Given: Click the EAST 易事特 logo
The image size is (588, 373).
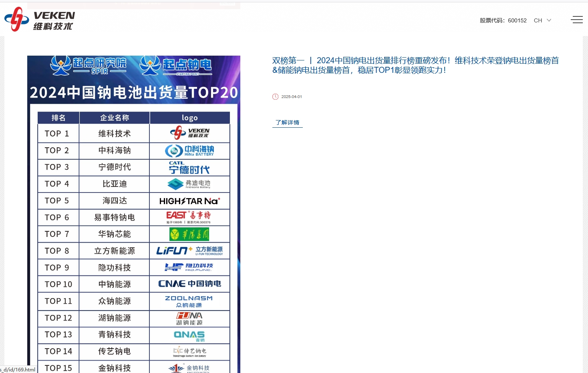Looking at the screenshot, I should click(189, 217).
